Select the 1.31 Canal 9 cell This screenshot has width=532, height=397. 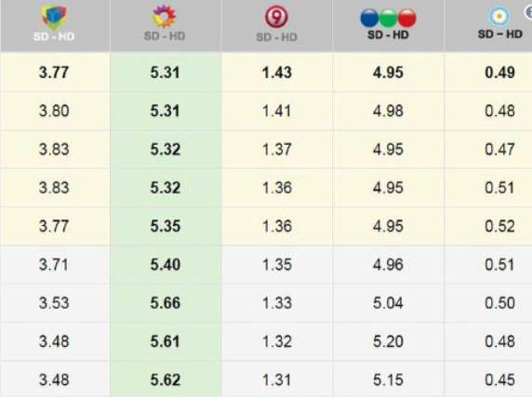[x=277, y=379]
